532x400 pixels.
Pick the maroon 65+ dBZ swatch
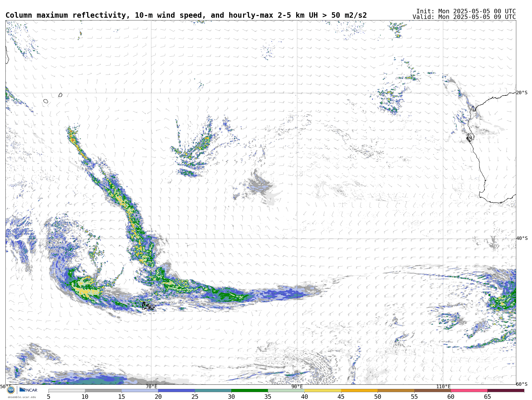[506, 390]
